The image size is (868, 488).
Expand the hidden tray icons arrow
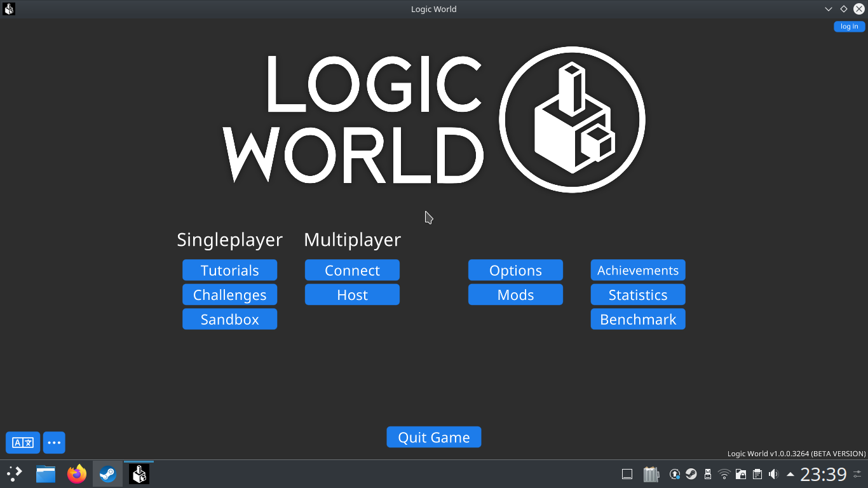[x=790, y=474]
